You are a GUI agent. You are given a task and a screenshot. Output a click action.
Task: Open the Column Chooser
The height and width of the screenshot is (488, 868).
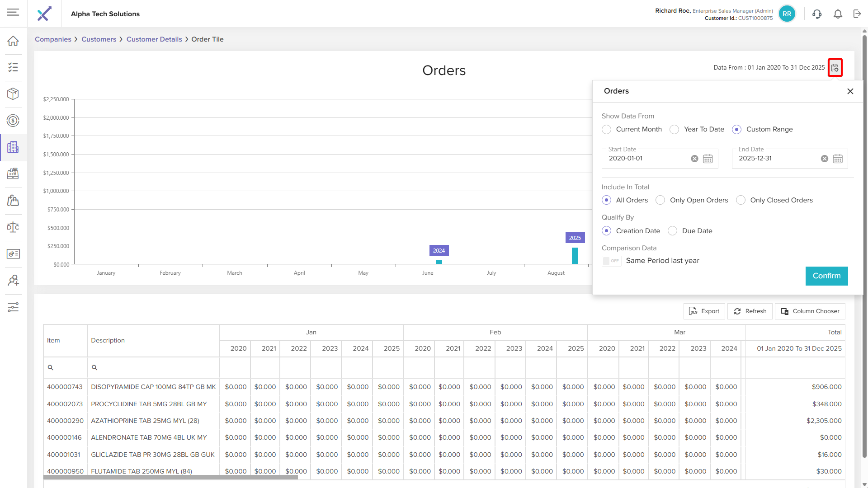point(810,311)
